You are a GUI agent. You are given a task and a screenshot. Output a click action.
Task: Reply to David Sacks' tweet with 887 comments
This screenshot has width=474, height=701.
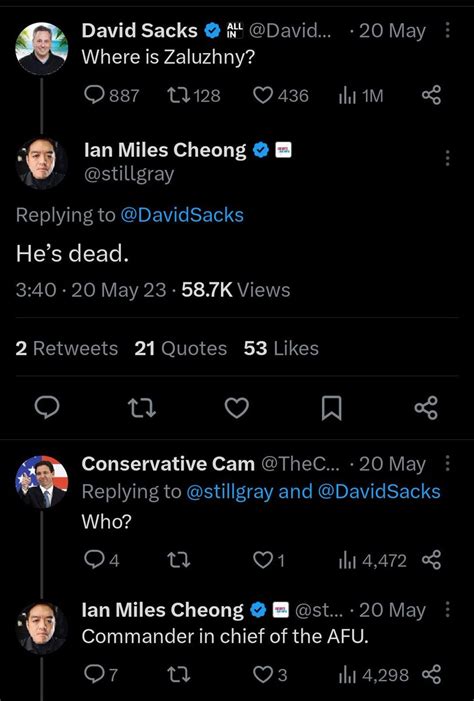111,96
